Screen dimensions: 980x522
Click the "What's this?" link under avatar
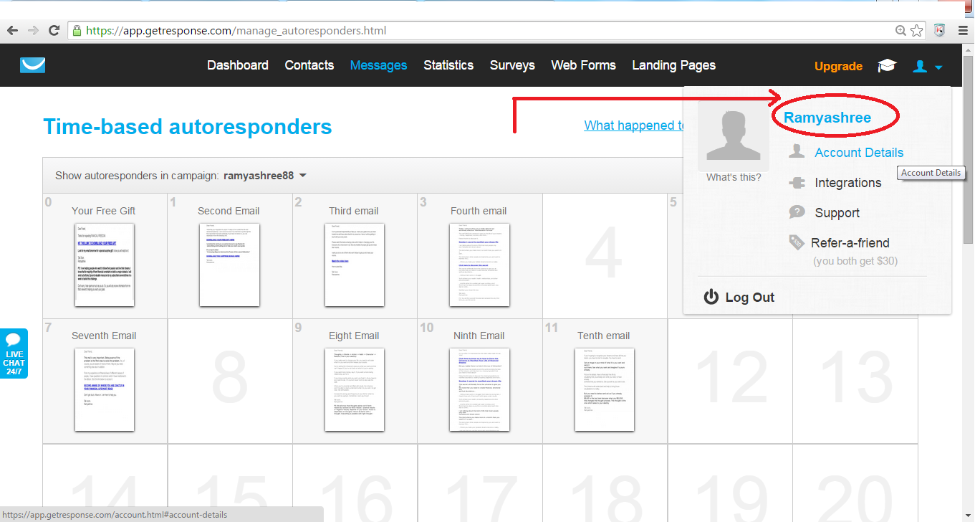[x=733, y=177]
